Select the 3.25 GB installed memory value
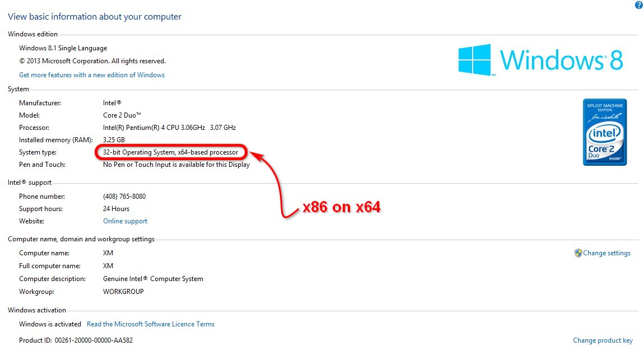The height and width of the screenshot is (360, 644). click(114, 140)
